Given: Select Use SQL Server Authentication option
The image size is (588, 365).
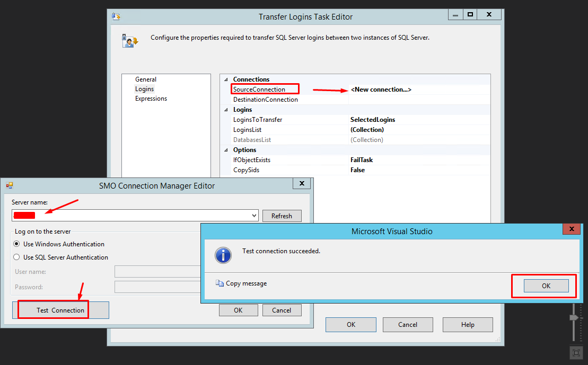Looking at the screenshot, I should 17,257.
